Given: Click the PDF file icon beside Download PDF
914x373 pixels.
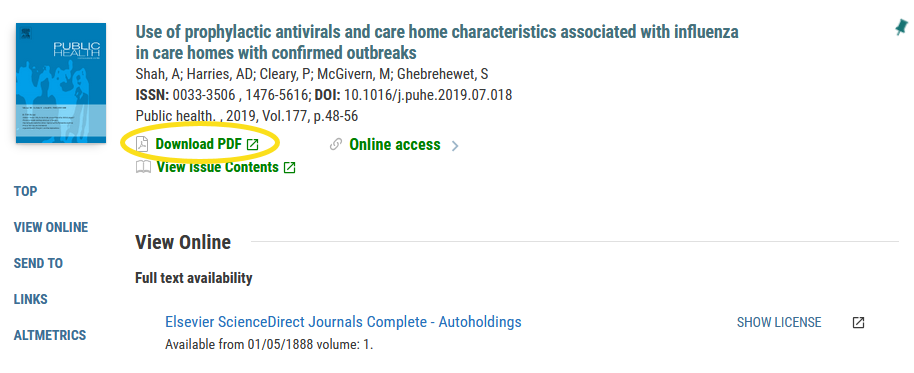Looking at the screenshot, I should pos(142,144).
